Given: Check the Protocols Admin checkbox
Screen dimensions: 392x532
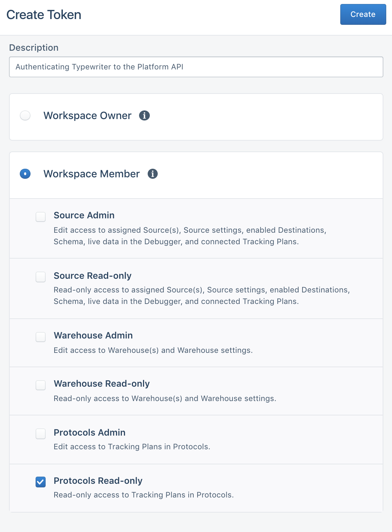Looking at the screenshot, I should tap(41, 434).
